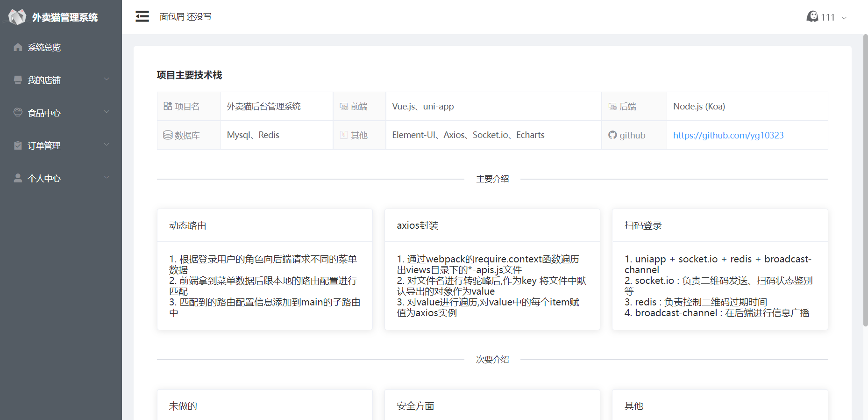Click the document icon beside 其他
The image size is (868, 420).
coord(344,135)
